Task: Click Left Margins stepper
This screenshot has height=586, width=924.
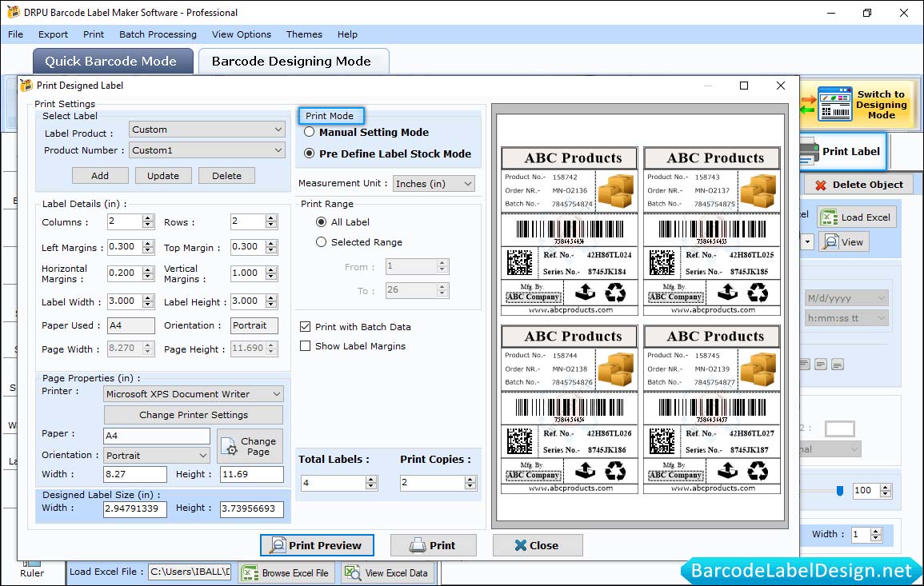Action: [x=148, y=247]
